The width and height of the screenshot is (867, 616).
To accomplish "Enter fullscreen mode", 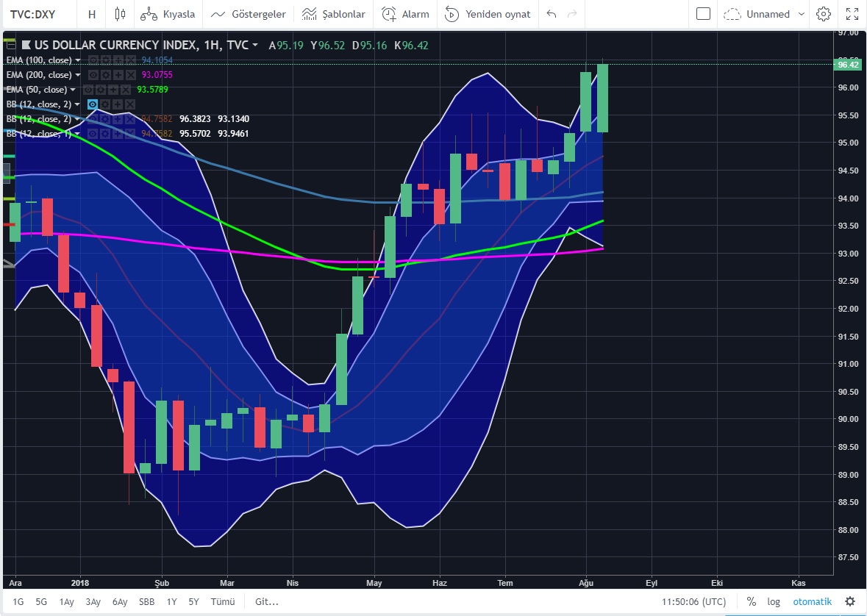I will click(x=852, y=14).
